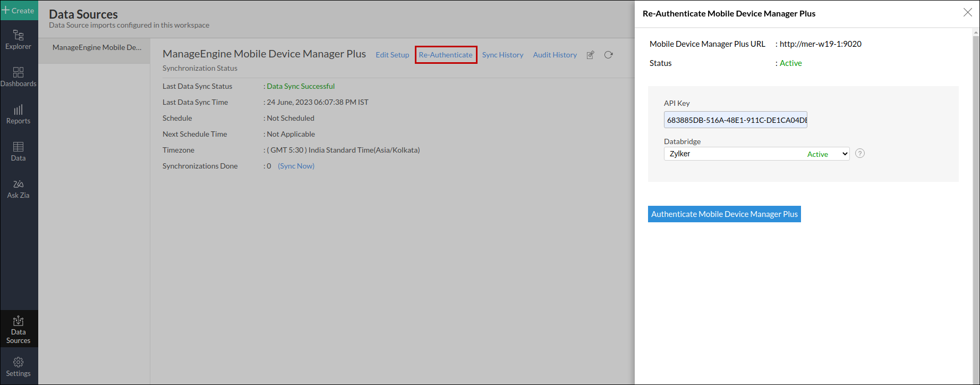Open the Edit Setup link
Image resolution: width=980 pixels, height=385 pixels.
pyautogui.click(x=392, y=55)
